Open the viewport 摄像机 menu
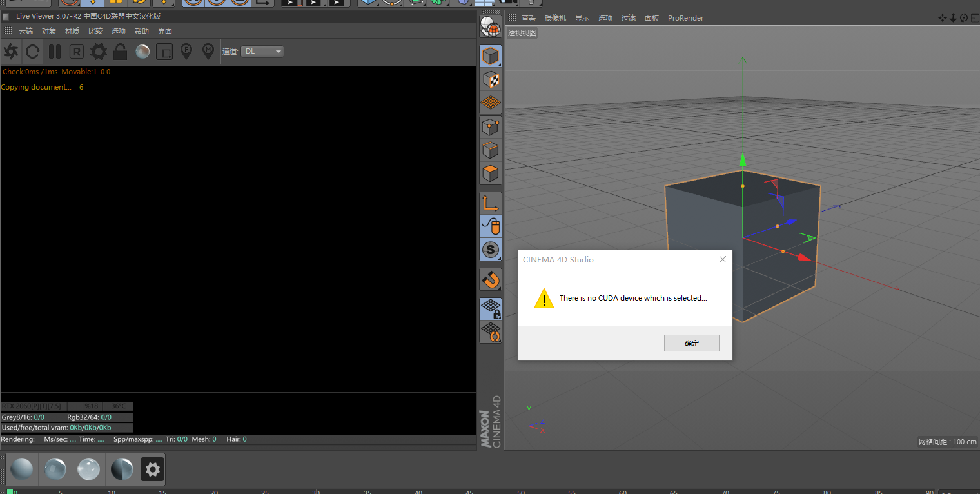The image size is (980, 494). 555,18
